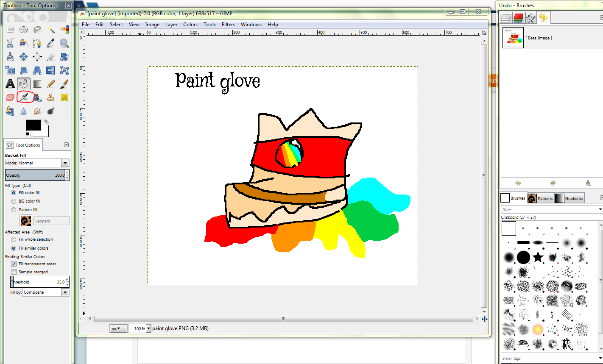The height and width of the screenshot is (364, 603).
Task: Select the Perspective tool
Action: [37, 70]
